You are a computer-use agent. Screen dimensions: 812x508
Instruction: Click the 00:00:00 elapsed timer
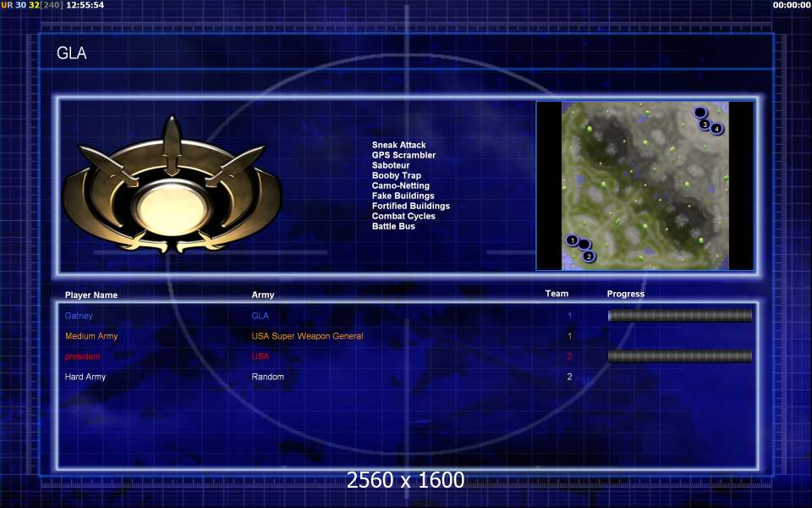[792, 5]
